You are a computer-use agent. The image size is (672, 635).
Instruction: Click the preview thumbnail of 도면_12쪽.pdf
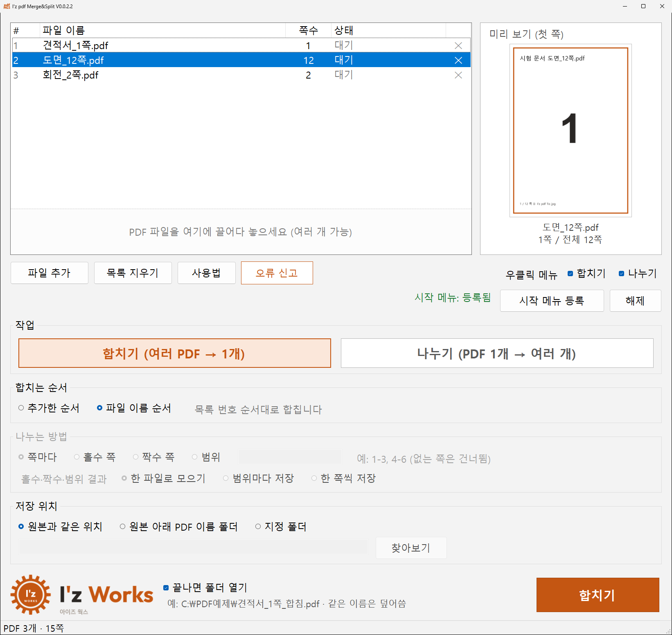coord(571,131)
